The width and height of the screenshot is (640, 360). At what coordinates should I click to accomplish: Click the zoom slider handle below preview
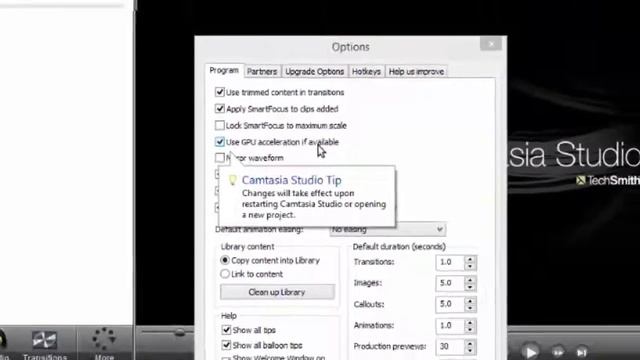click(x=180, y=333)
